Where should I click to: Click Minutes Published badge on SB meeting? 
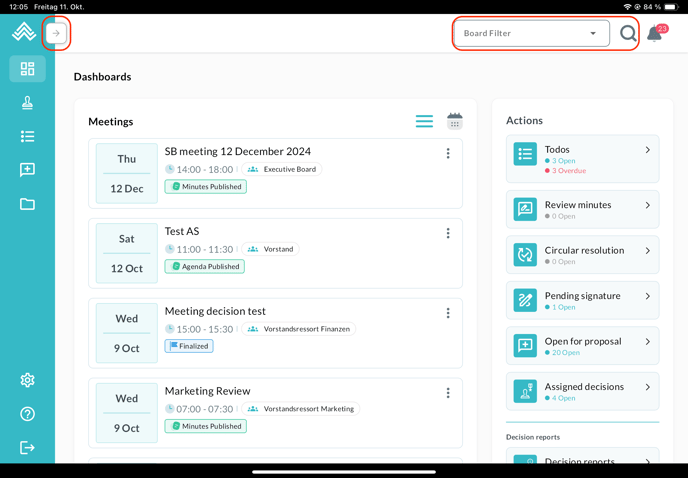tap(205, 187)
